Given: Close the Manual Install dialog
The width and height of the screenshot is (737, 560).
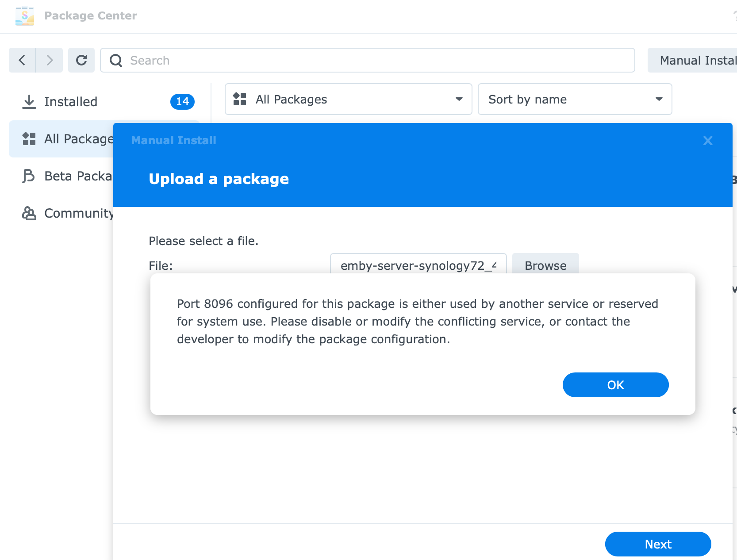Looking at the screenshot, I should pos(708,141).
